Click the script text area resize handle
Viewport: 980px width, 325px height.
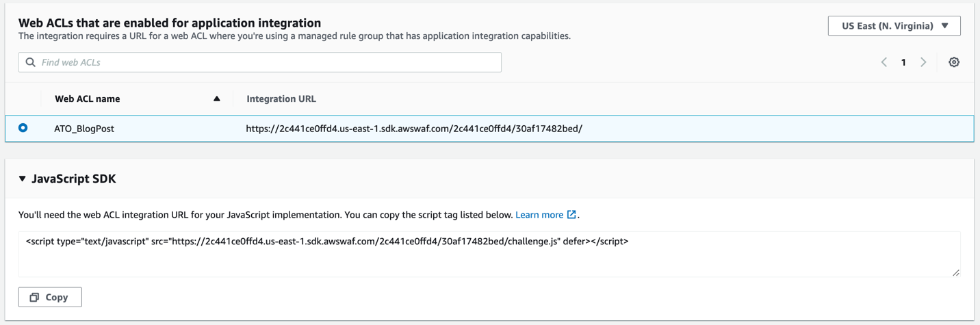(955, 272)
